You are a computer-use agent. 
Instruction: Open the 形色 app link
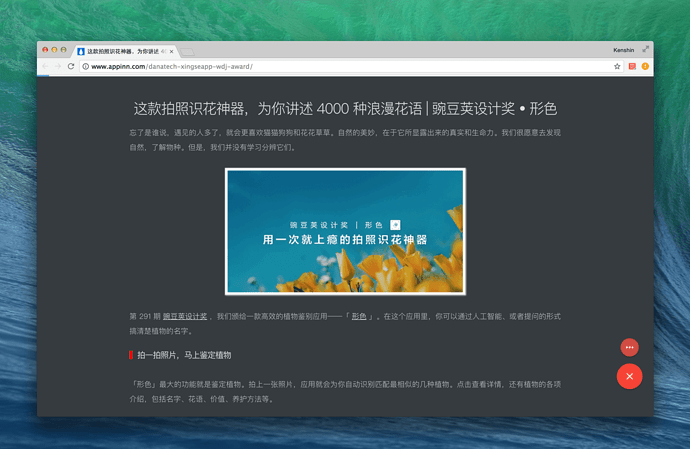358,315
